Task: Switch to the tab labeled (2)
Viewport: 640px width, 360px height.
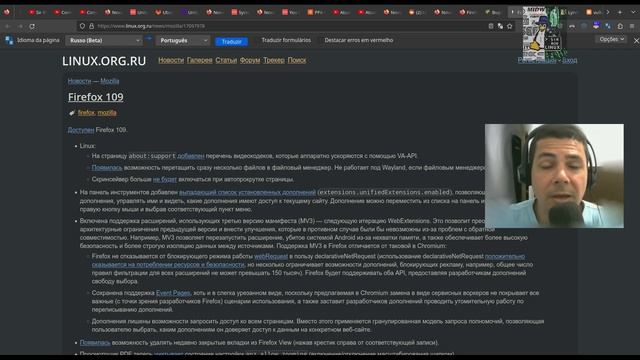Action: (417, 12)
